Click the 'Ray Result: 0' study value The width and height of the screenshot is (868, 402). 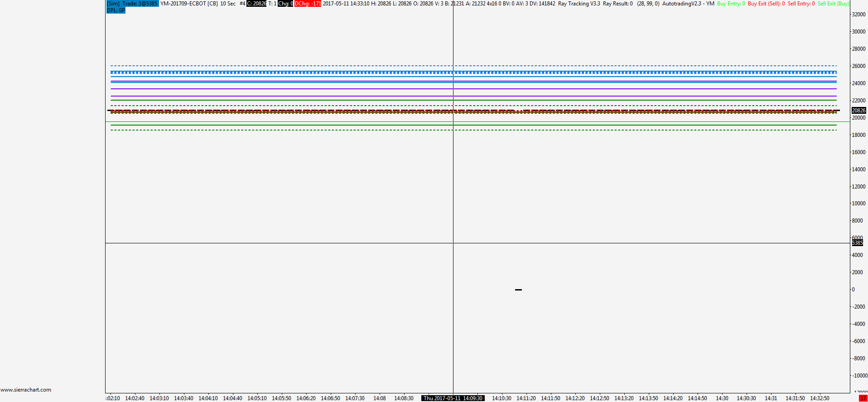(618, 4)
